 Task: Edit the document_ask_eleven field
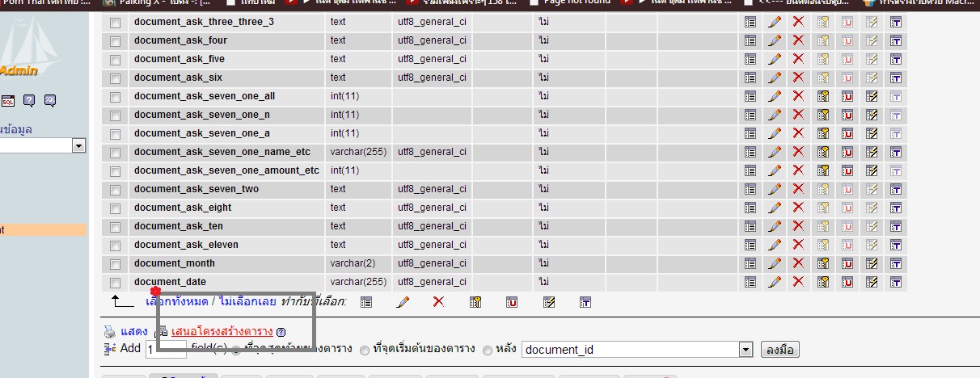[775, 245]
